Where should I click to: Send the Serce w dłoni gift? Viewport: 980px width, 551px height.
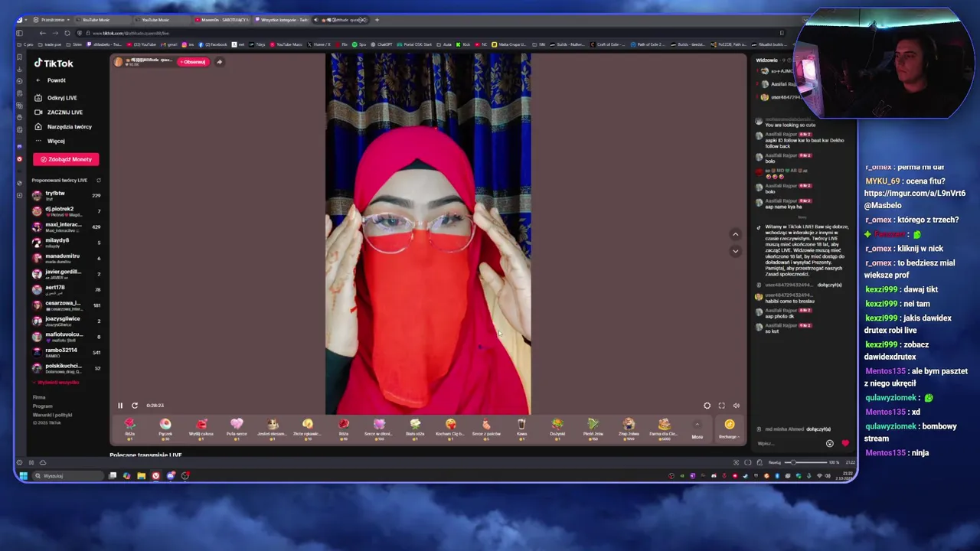tap(379, 429)
